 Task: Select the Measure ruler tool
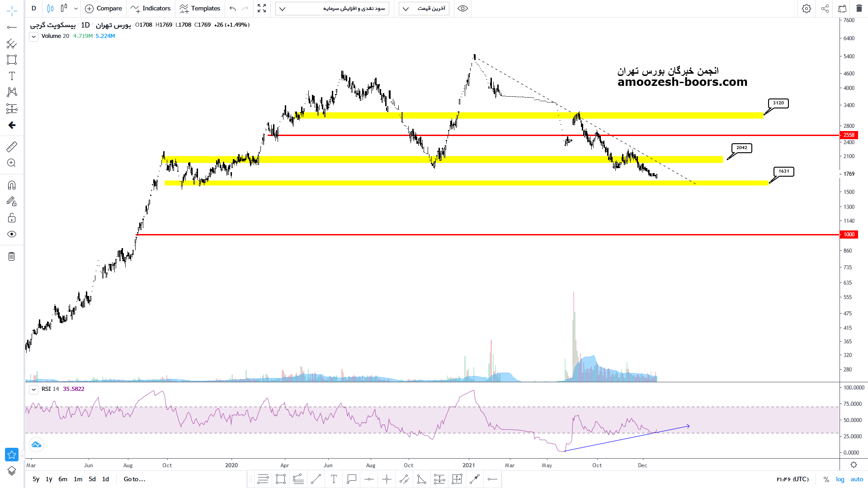(x=12, y=146)
